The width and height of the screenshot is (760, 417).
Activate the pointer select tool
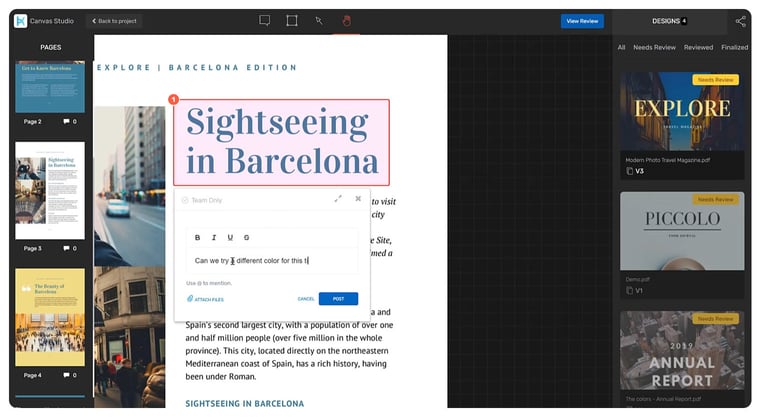pos(319,20)
